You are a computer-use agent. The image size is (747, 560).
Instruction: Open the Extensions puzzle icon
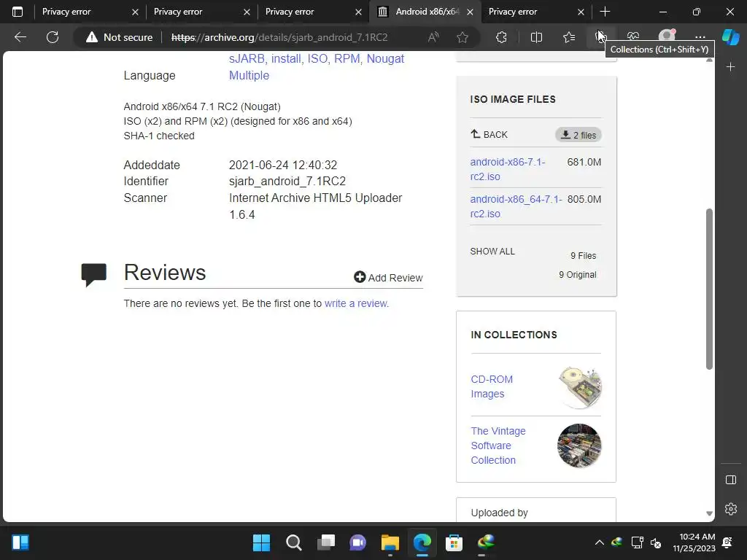[x=501, y=37]
